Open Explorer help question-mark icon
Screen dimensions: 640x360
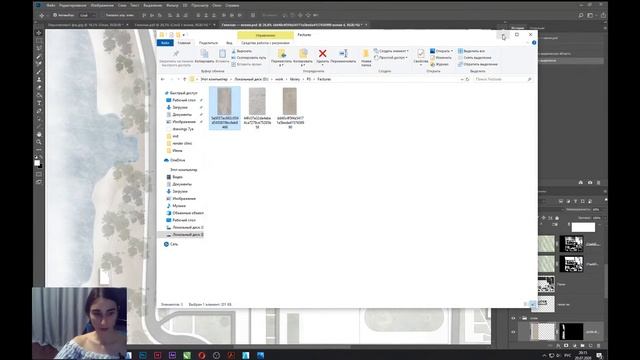point(534,42)
